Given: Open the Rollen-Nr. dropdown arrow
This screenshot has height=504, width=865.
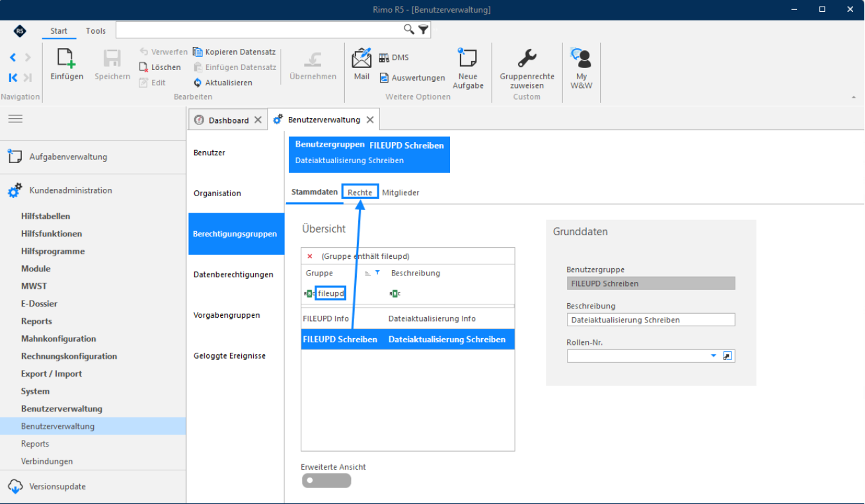Looking at the screenshot, I should [714, 356].
